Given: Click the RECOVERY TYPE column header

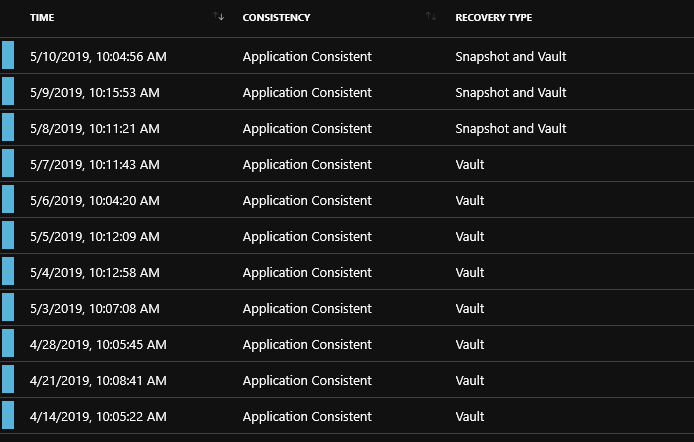Looking at the screenshot, I should [494, 18].
